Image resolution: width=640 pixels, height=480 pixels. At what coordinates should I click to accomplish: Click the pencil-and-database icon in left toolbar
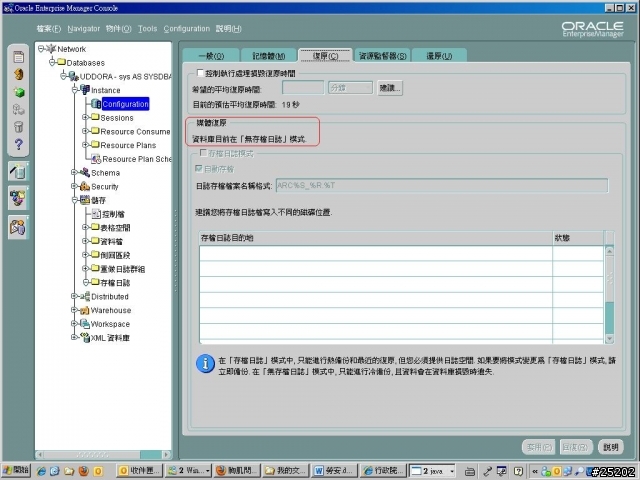18,171
